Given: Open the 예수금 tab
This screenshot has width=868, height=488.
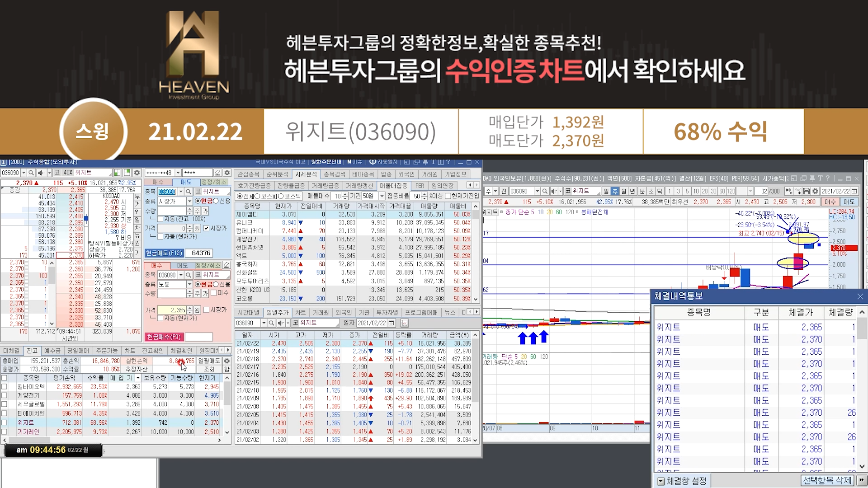Looking at the screenshot, I should coord(52,351).
